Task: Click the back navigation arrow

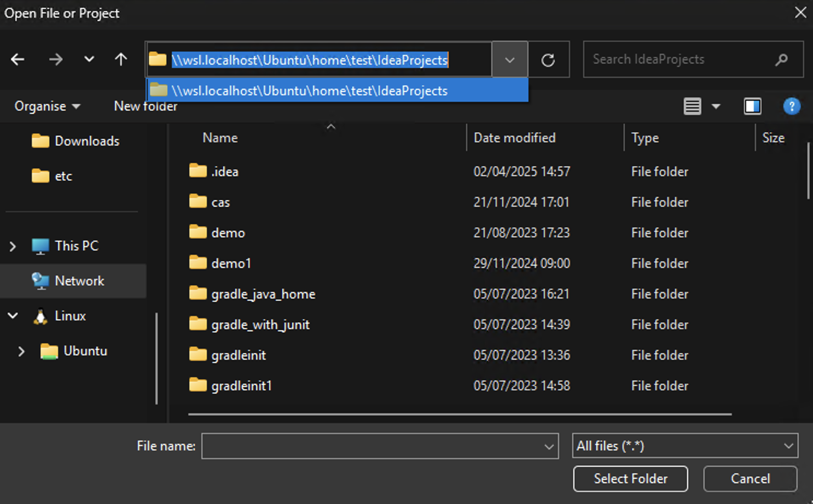Action: click(x=18, y=59)
